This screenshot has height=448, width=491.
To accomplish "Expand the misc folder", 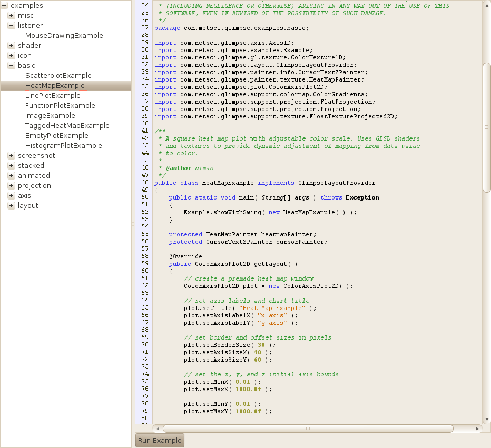I will [11, 15].
